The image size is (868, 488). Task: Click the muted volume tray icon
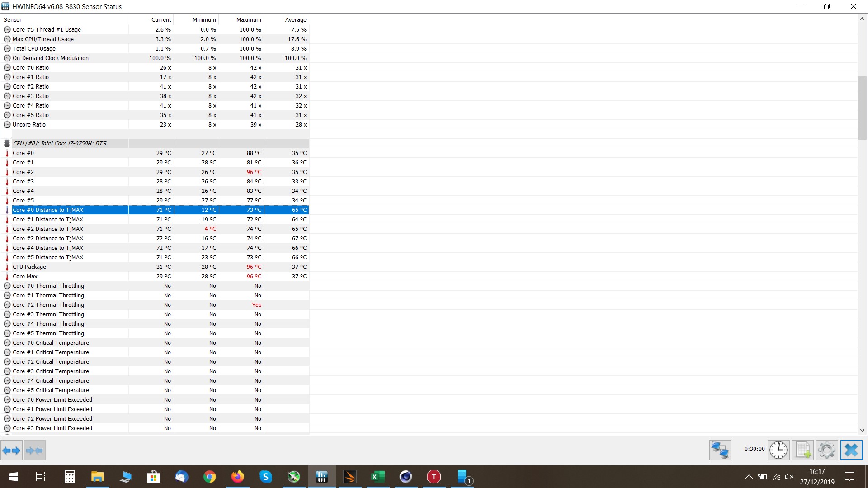(x=789, y=477)
